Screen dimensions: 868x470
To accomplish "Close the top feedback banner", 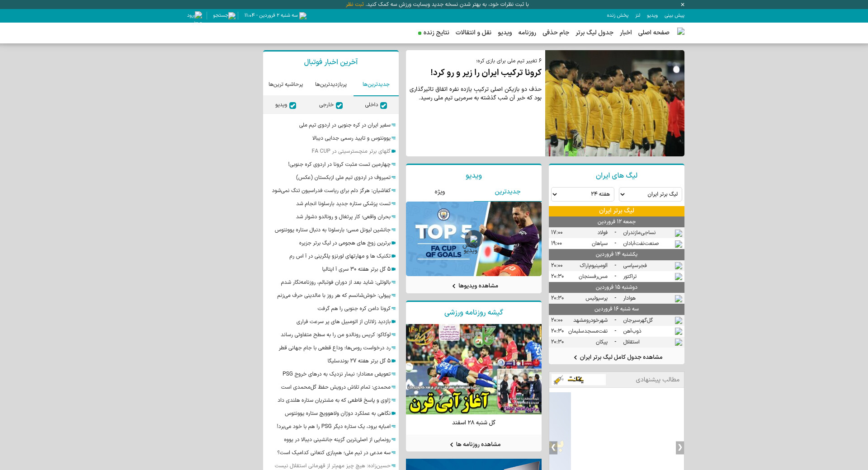I will pyautogui.click(x=682, y=5).
